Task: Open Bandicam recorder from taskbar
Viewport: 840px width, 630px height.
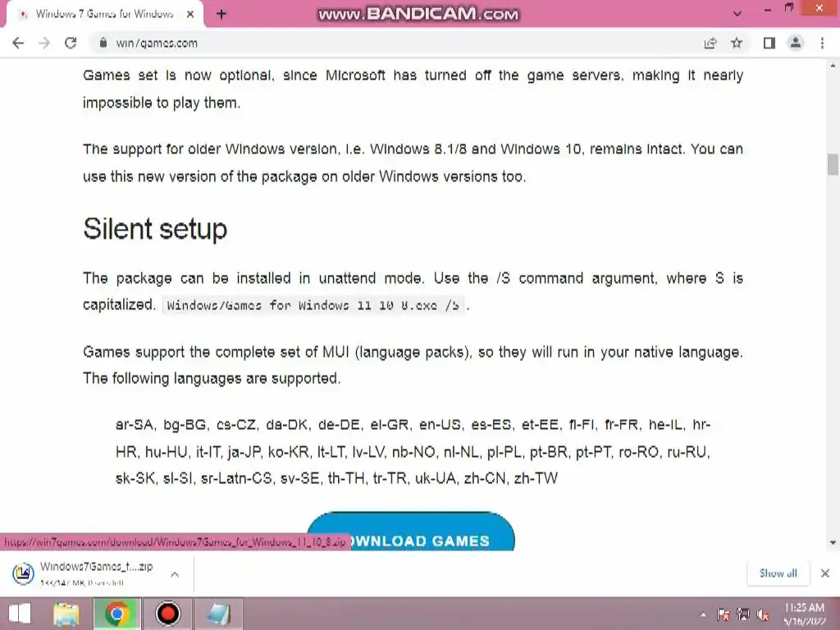Action: point(167,614)
